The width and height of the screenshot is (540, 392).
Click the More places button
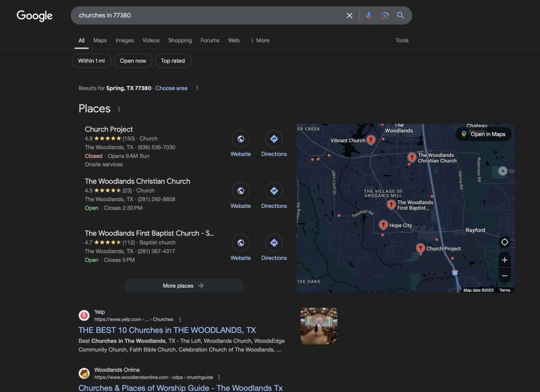[x=183, y=285]
